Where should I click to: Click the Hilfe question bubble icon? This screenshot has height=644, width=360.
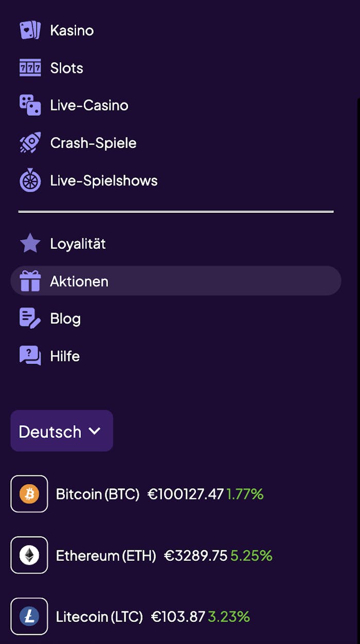pos(30,356)
